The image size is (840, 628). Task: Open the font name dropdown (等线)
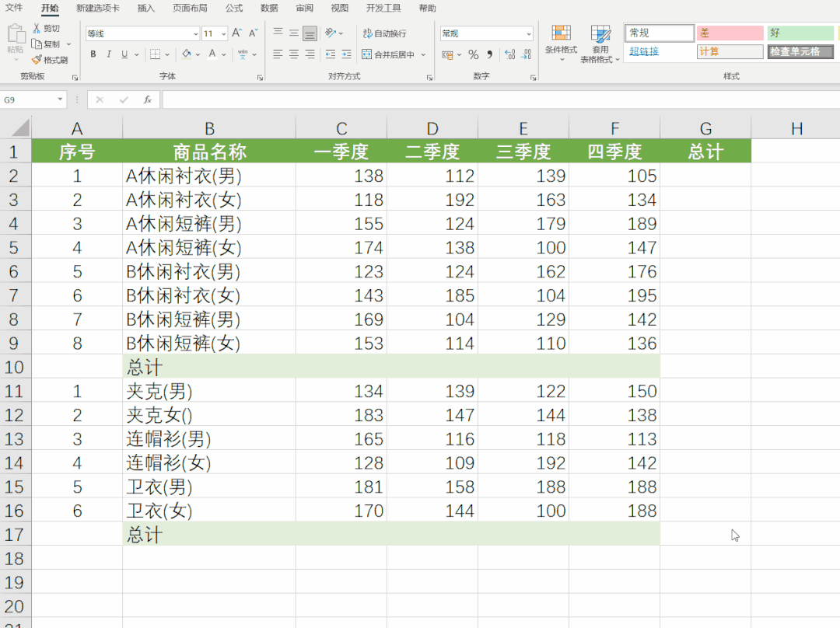click(195, 34)
